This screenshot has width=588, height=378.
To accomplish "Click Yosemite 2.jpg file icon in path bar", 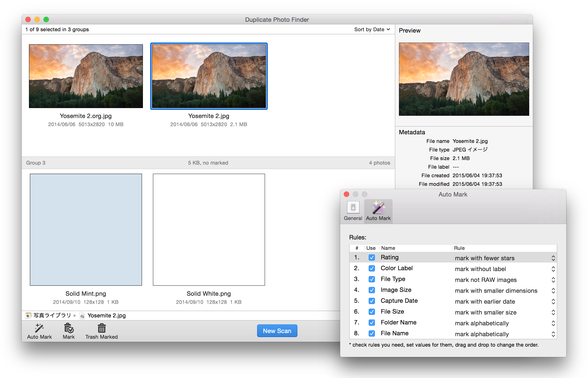I will [82, 316].
